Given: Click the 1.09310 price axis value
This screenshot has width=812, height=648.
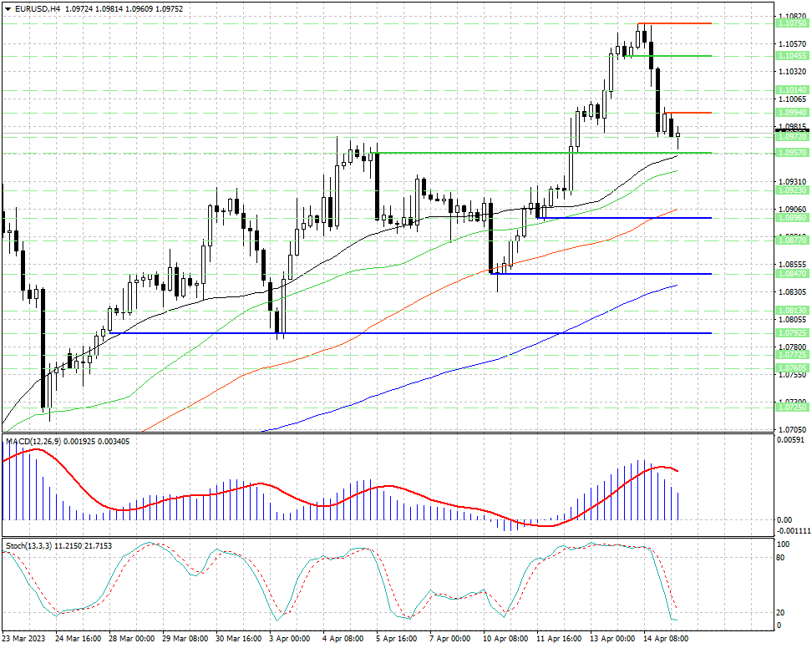Looking at the screenshot, I should tap(792, 182).
